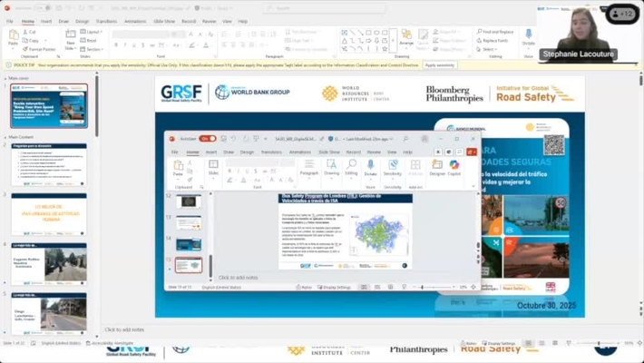Image resolution: width=644 pixels, height=363 pixels.
Task: Click Designer icon in inner PowerPoint ribbon
Action: point(436,168)
